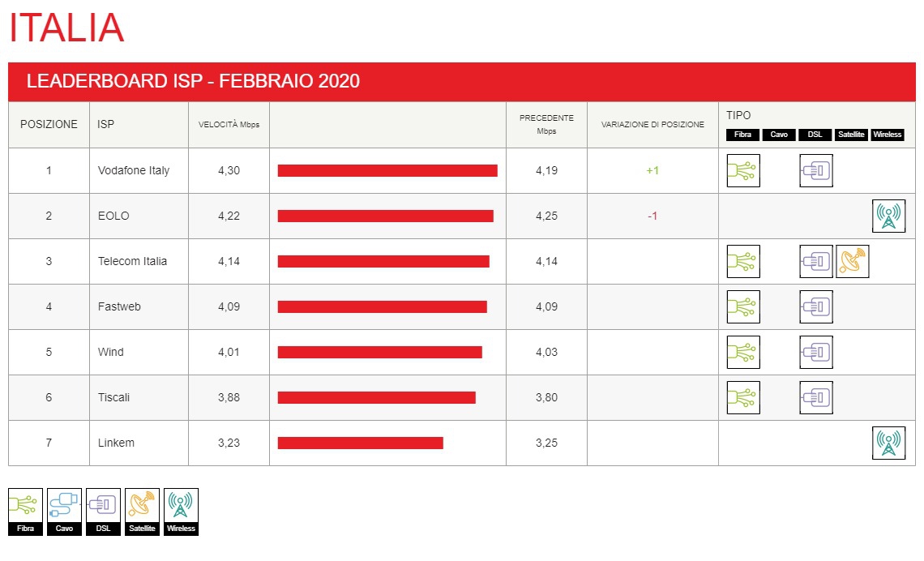Click EOLO's previous speed 4,25
The image size is (924, 561).
click(x=546, y=216)
